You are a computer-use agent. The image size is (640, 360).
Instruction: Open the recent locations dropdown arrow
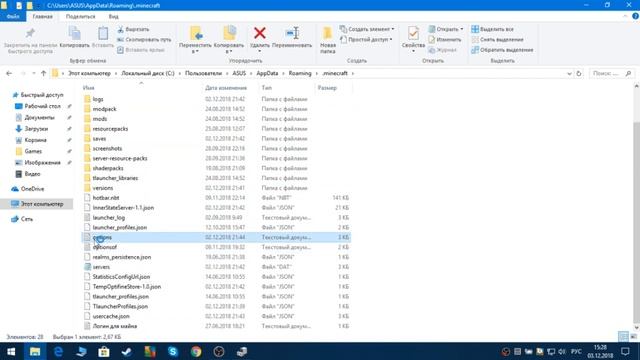point(33,73)
